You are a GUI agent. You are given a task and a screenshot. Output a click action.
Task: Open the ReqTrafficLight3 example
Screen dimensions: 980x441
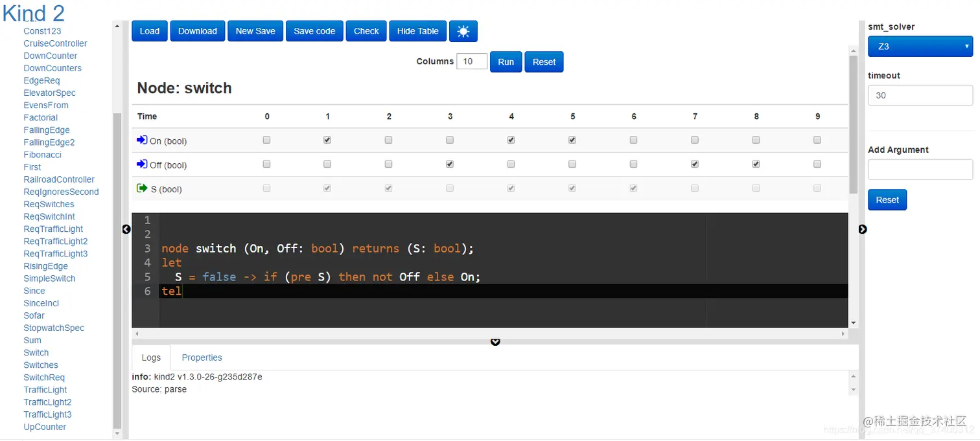coord(56,254)
